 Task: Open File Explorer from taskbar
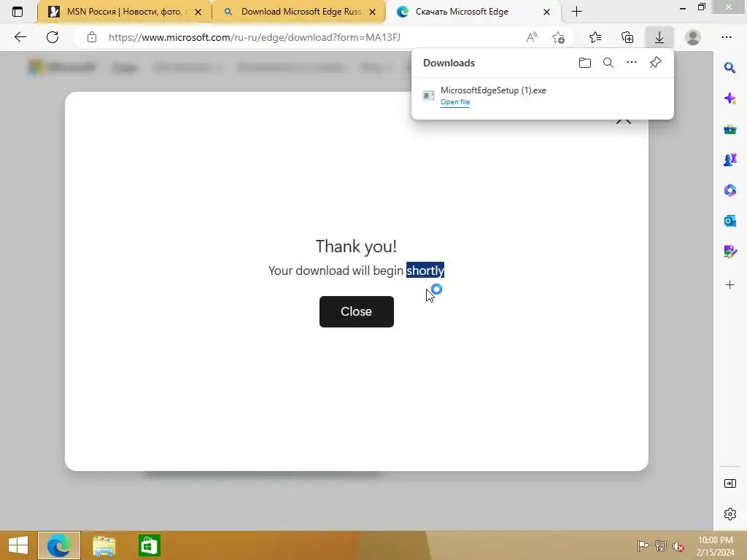click(x=104, y=545)
